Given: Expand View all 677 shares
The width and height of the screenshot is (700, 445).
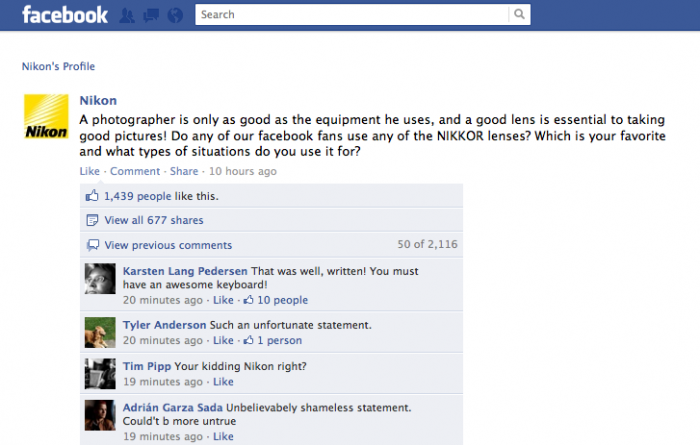Looking at the screenshot, I should pos(153,220).
